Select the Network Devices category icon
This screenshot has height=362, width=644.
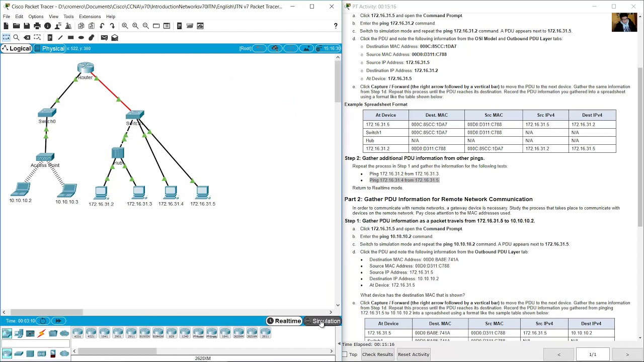coord(7,333)
